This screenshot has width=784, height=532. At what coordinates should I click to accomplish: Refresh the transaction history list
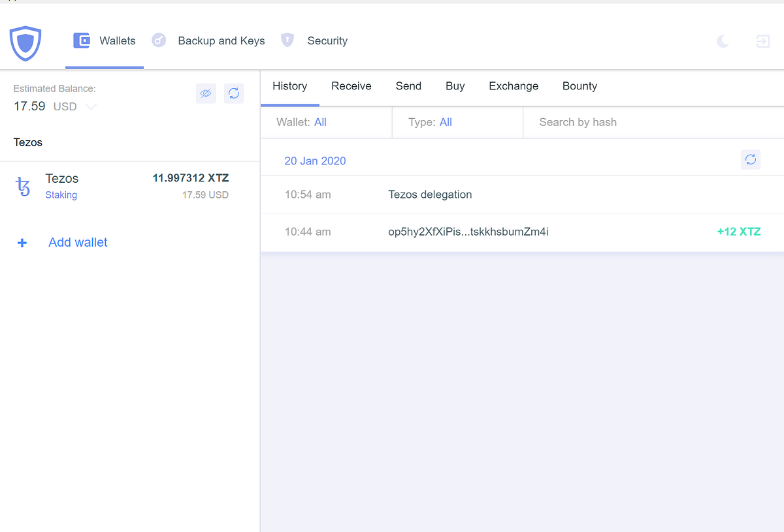[751, 159]
